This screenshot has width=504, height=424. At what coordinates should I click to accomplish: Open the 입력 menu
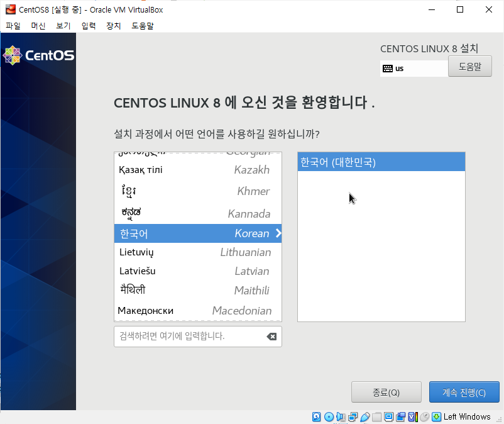click(x=89, y=26)
